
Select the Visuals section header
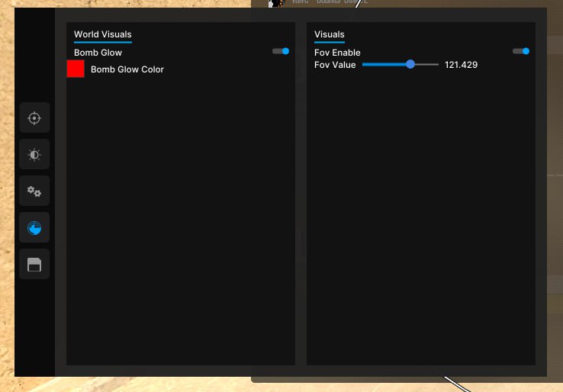329,34
